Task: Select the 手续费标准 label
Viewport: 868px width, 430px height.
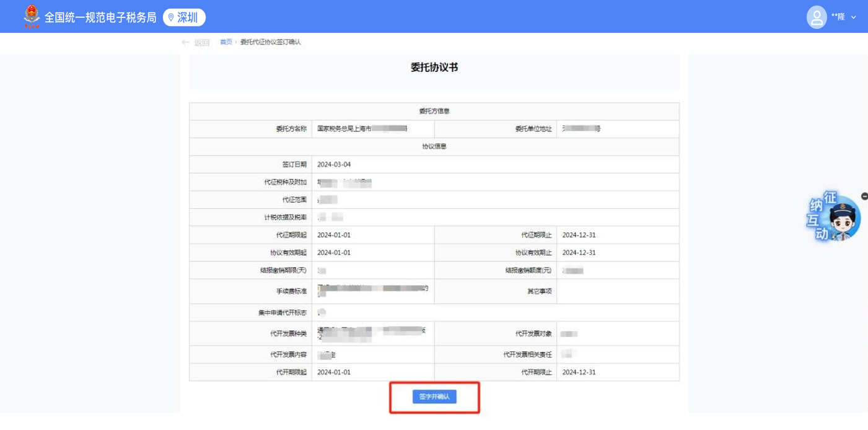Action: (291, 291)
